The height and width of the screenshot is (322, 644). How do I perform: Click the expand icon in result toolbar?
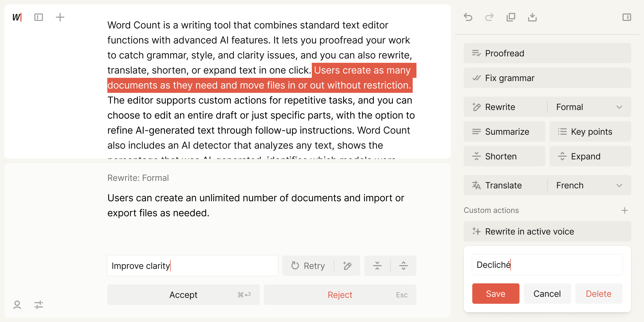[x=404, y=266]
